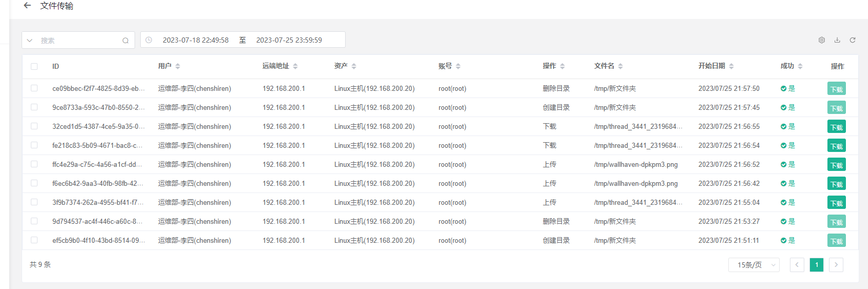This screenshot has width=868, height=289.
Task: Click the clock icon in date range
Action: coord(149,40)
